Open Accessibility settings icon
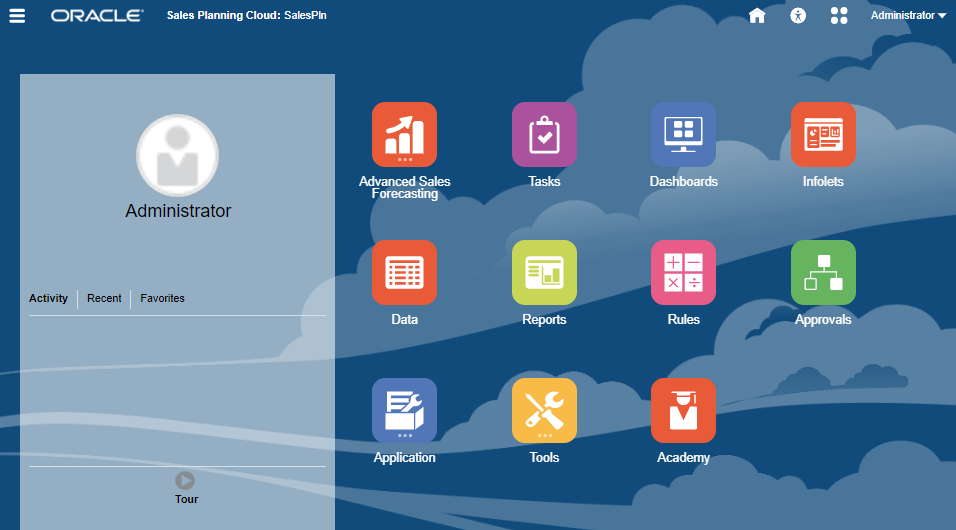The width and height of the screenshot is (956, 530). (x=797, y=15)
